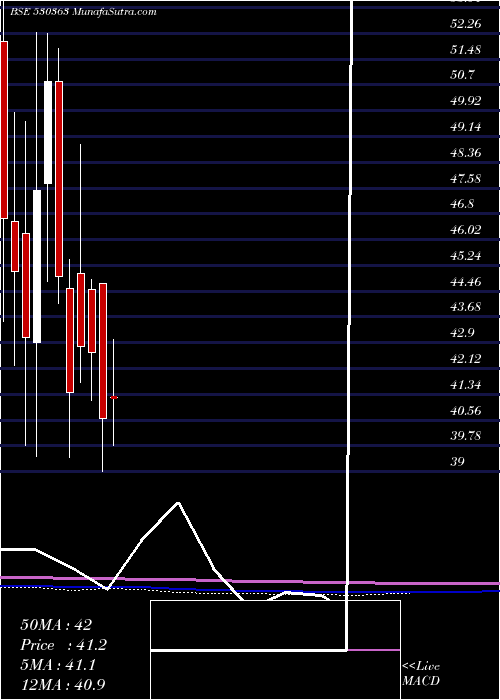
Task: Click the 52.26 price axis label
Action: point(466,24)
